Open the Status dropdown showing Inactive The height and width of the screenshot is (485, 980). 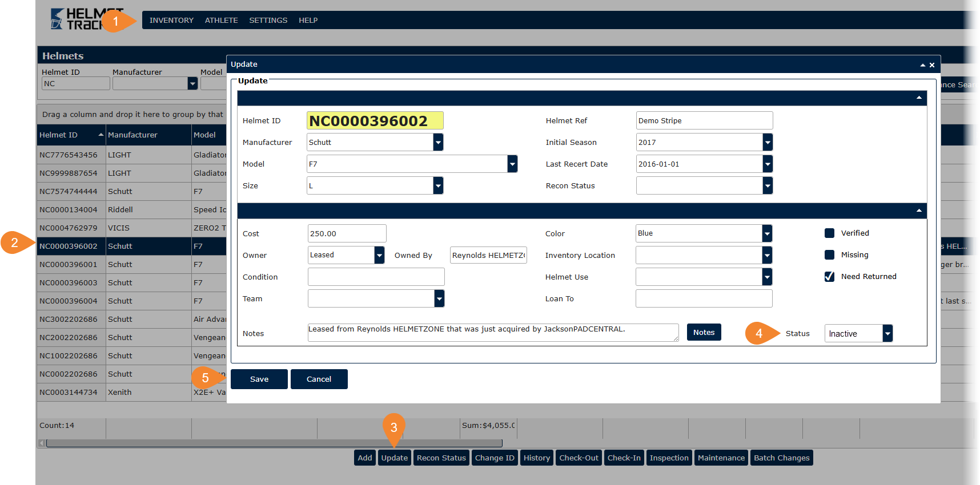coord(887,333)
